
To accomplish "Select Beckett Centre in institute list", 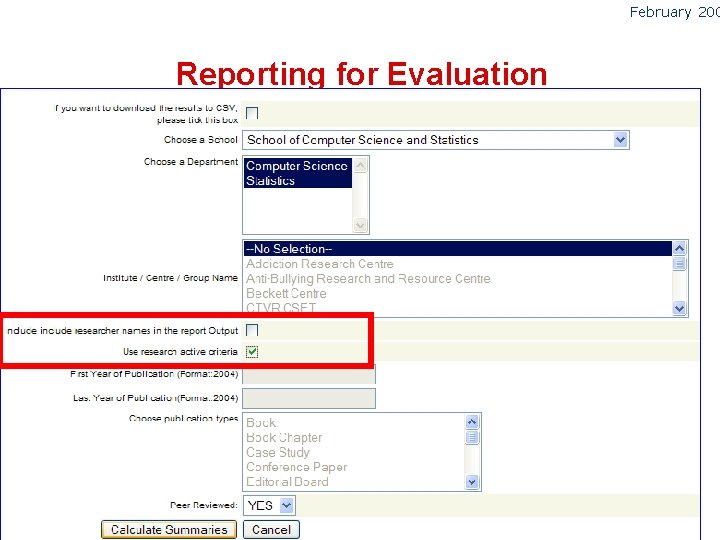I will tap(457, 293).
